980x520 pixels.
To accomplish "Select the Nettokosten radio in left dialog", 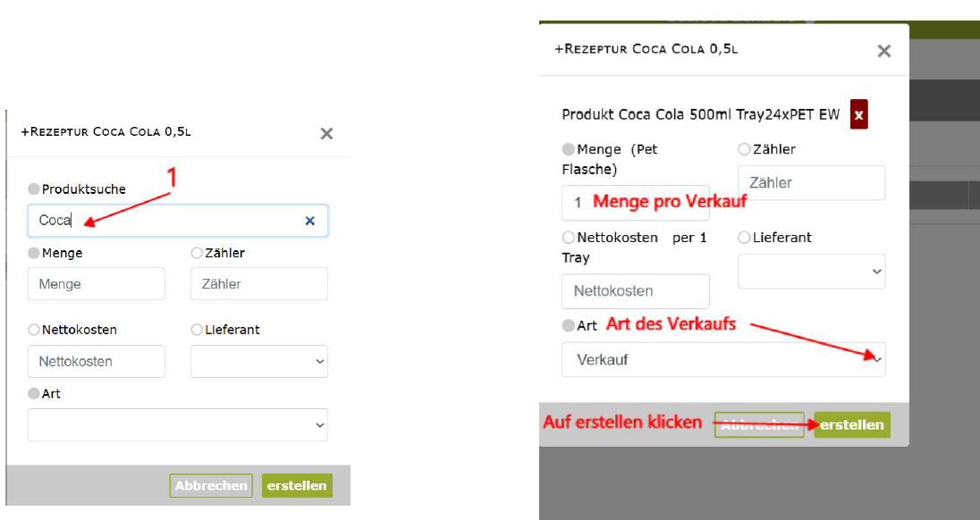I will (34, 330).
